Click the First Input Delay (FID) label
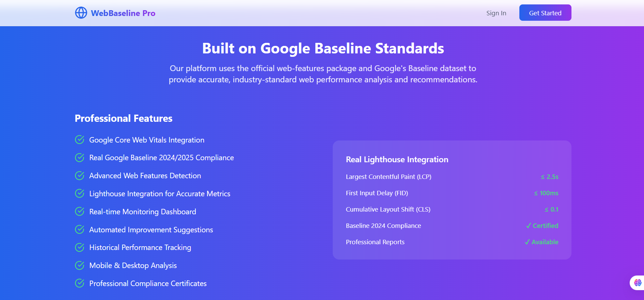Screen dimensions: 644x300 point(377,193)
